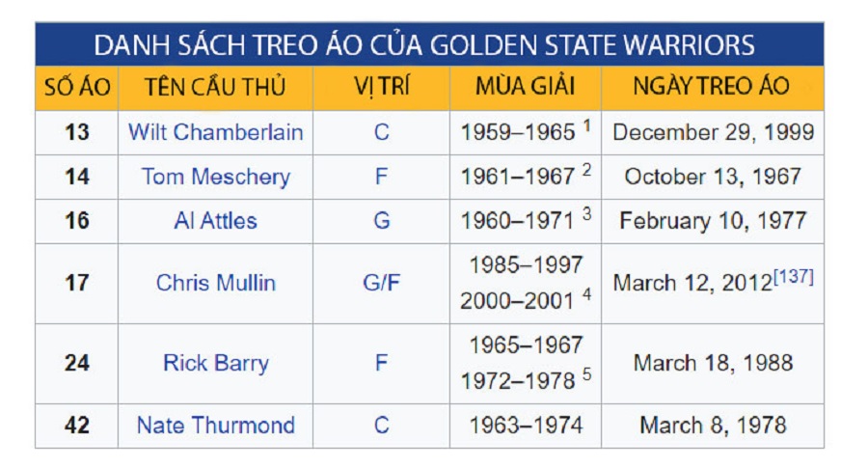Click footnote 4 beside 2000–2001
Image resolution: width=868 pixels, height=469 pixels.
[x=586, y=294]
